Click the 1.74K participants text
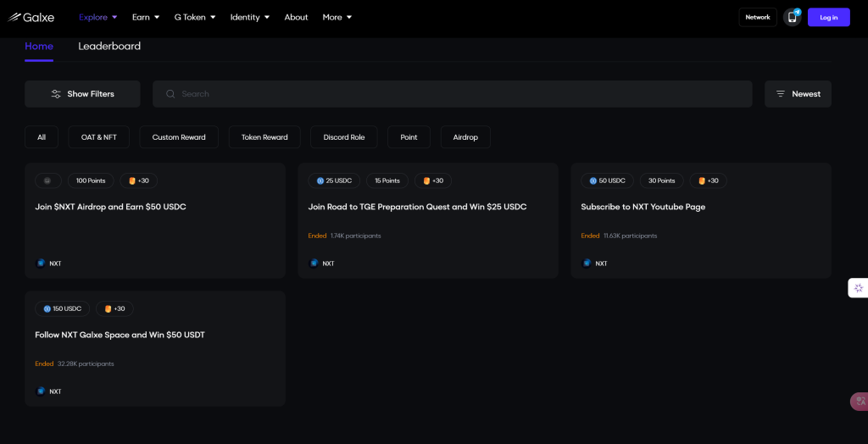Viewport: 868px width, 444px height. click(x=355, y=236)
